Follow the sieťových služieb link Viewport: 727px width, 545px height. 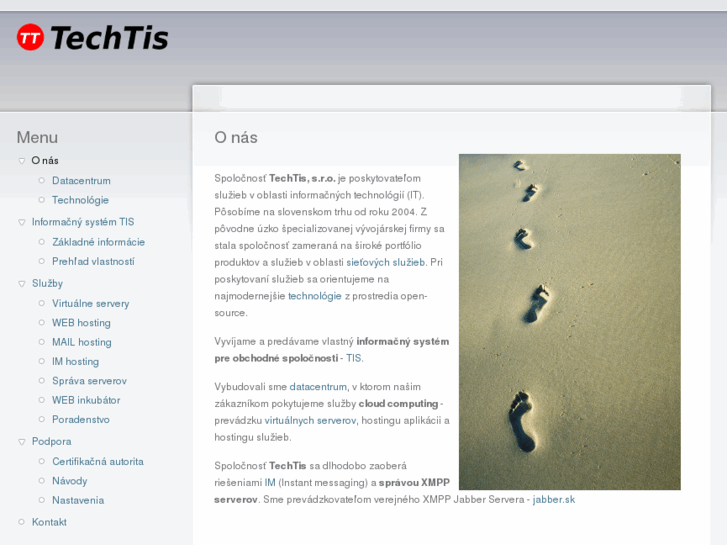(386, 263)
